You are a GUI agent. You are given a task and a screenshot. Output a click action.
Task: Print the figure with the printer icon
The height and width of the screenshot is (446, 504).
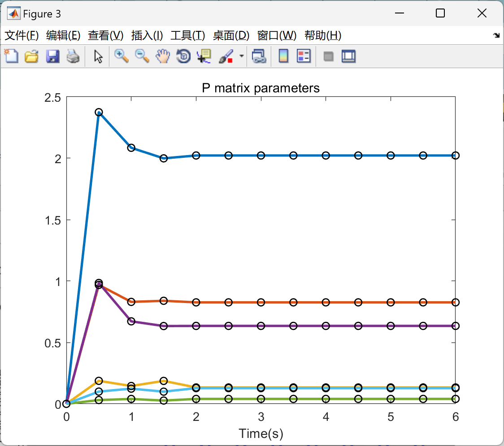click(x=73, y=56)
